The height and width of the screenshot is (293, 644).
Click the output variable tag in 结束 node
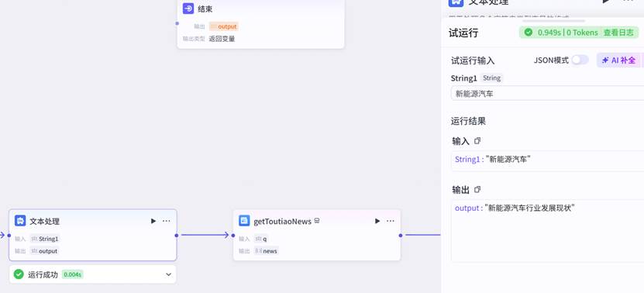click(x=224, y=26)
